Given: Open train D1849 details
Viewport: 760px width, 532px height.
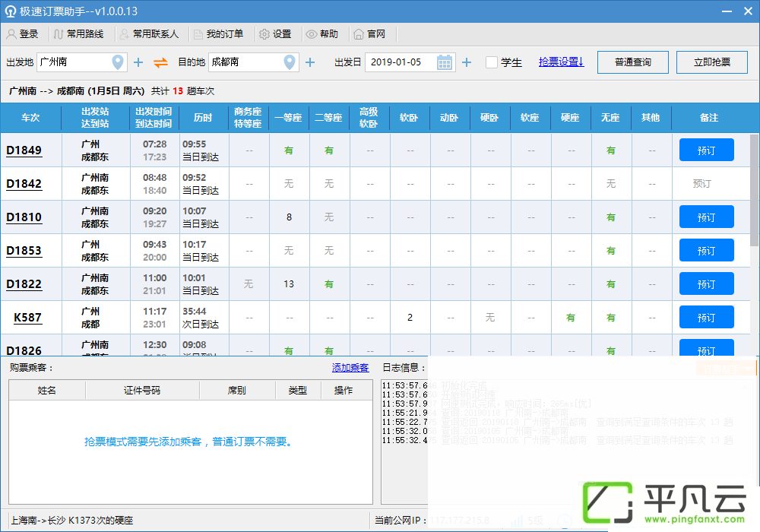Looking at the screenshot, I should 24,150.
